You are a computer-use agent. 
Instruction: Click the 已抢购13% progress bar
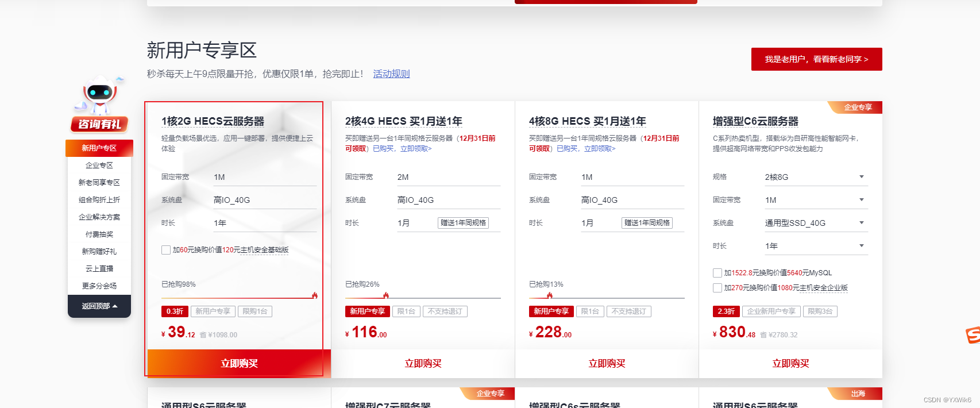[x=607, y=298]
